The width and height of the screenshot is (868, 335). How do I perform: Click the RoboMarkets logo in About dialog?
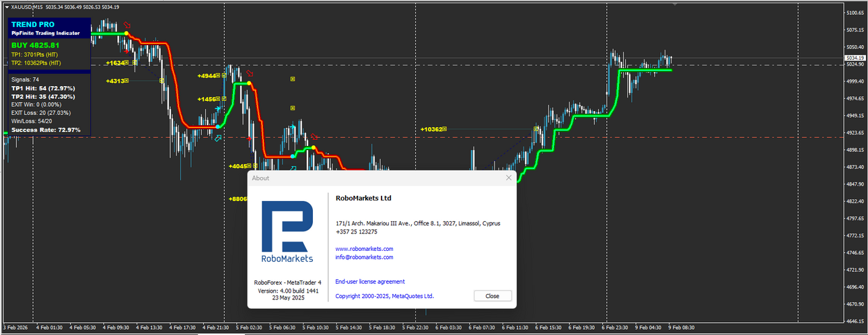point(287,231)
